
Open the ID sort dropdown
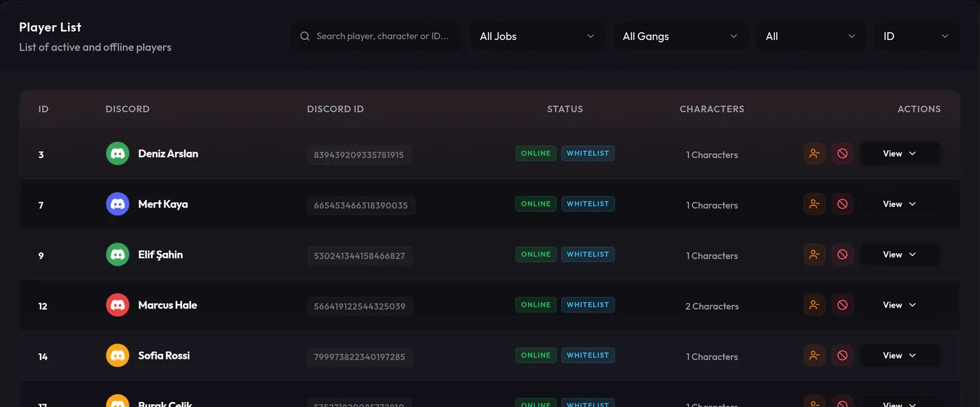(x=916, y=36)
